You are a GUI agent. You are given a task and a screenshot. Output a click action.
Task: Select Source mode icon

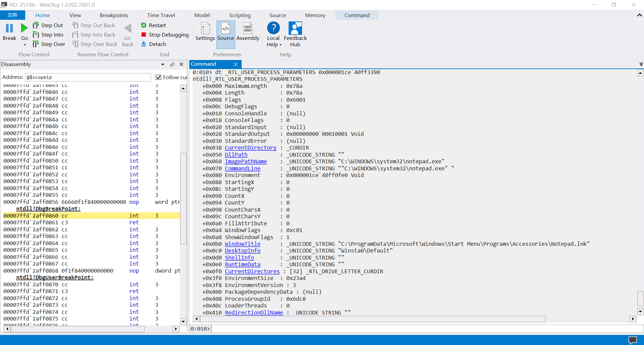[x=226, y=28]
